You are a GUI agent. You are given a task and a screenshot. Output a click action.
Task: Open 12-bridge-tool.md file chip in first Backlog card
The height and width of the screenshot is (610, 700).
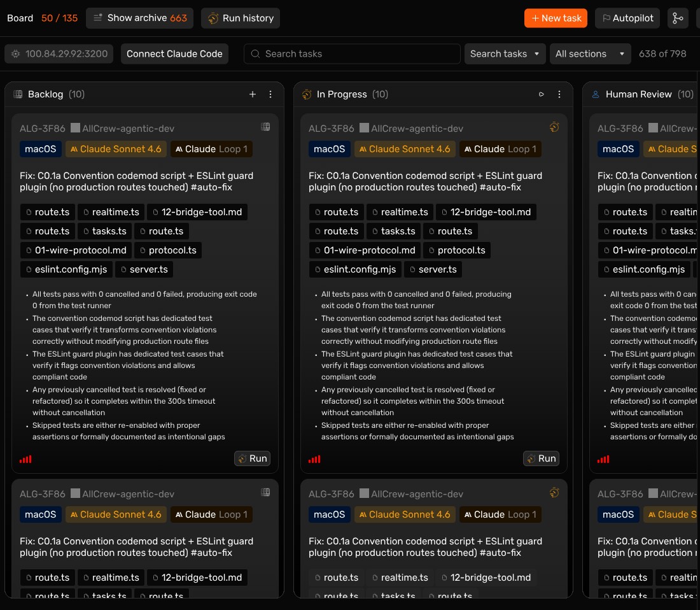coord(197,212)
